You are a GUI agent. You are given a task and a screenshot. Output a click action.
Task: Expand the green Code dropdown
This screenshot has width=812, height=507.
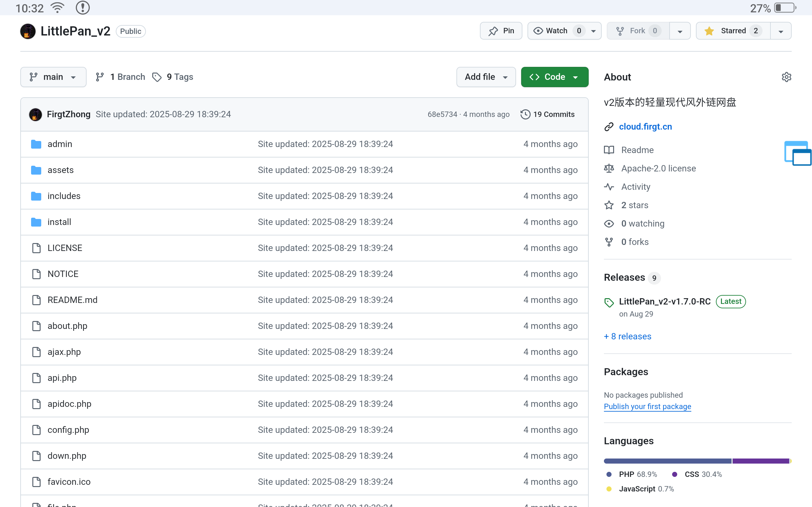pos(554,77)
